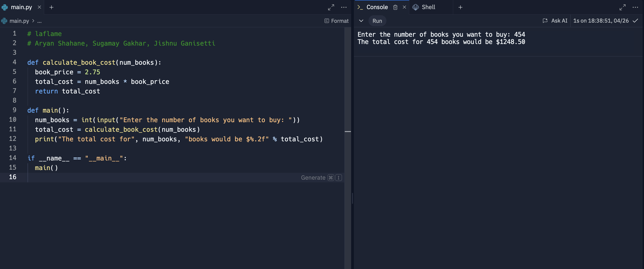Click the Ask AI chat icon

[x=545, y=21]
